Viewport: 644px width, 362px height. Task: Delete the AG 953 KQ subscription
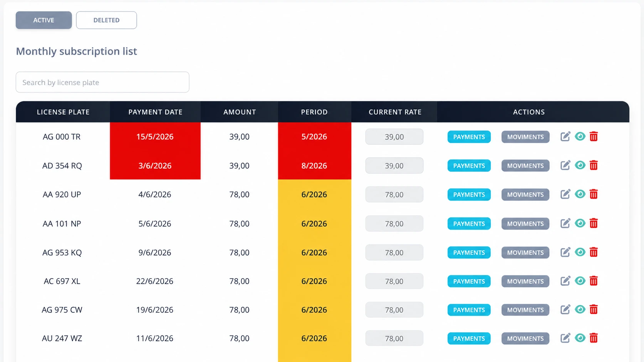594,252
